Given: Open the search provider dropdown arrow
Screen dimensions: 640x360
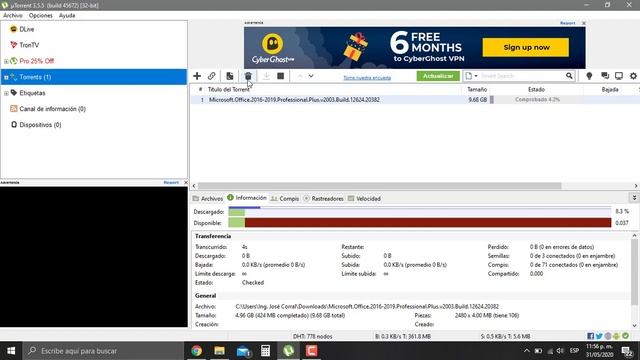Looking at the screenshot, I should [x=476, y=76].
